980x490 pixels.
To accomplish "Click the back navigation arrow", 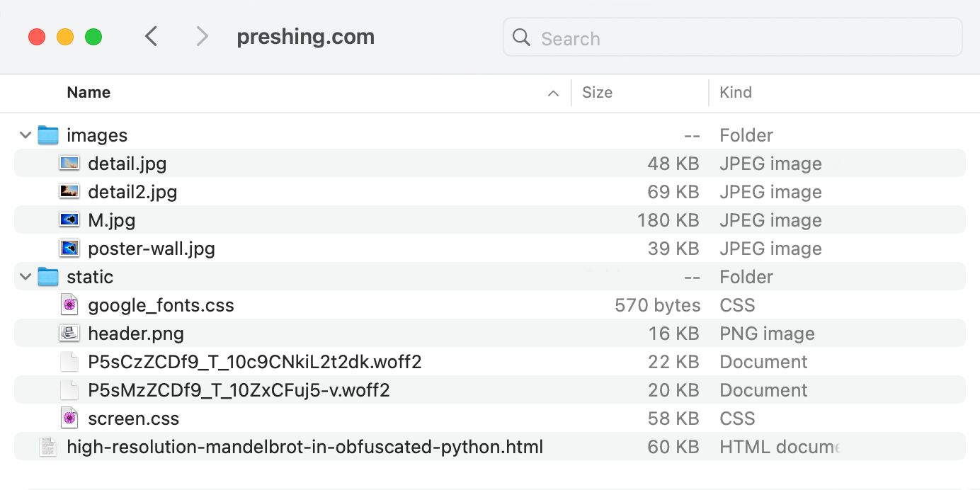I will 151,36.
